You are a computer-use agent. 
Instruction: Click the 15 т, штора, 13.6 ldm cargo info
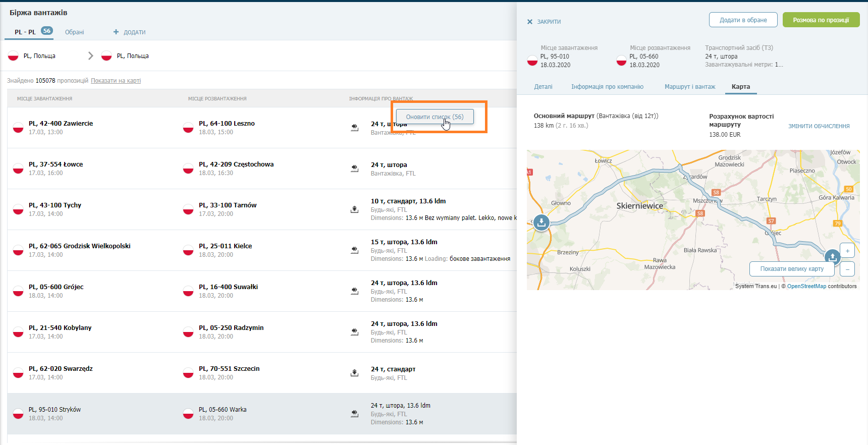(x=404, y=242)
